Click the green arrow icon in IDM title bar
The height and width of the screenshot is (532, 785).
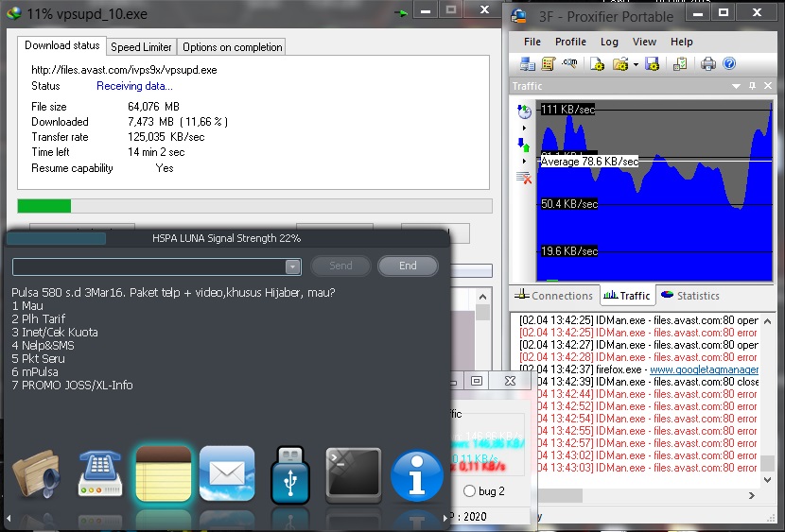click(x=401, y=13)
